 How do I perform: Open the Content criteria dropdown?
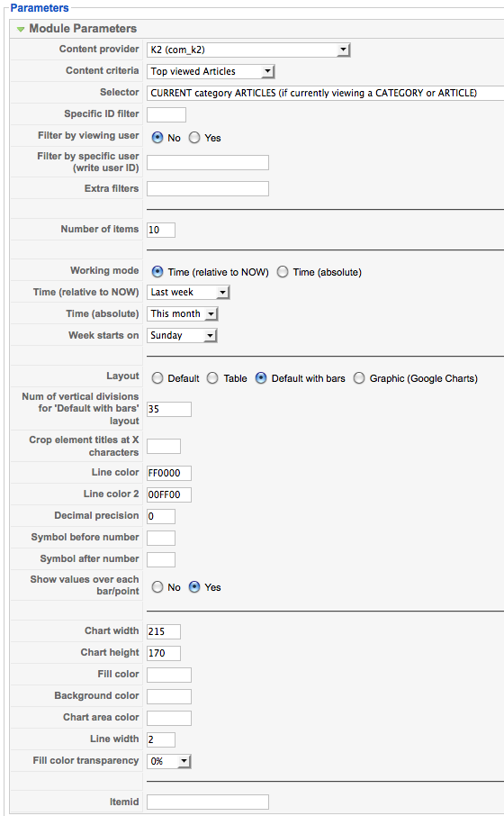(211, 71)
